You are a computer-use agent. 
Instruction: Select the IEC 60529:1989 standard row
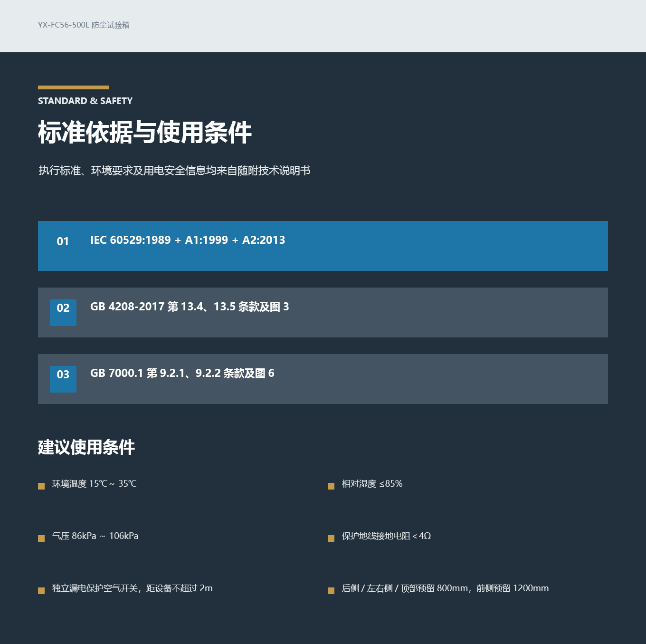coord(323,246)
